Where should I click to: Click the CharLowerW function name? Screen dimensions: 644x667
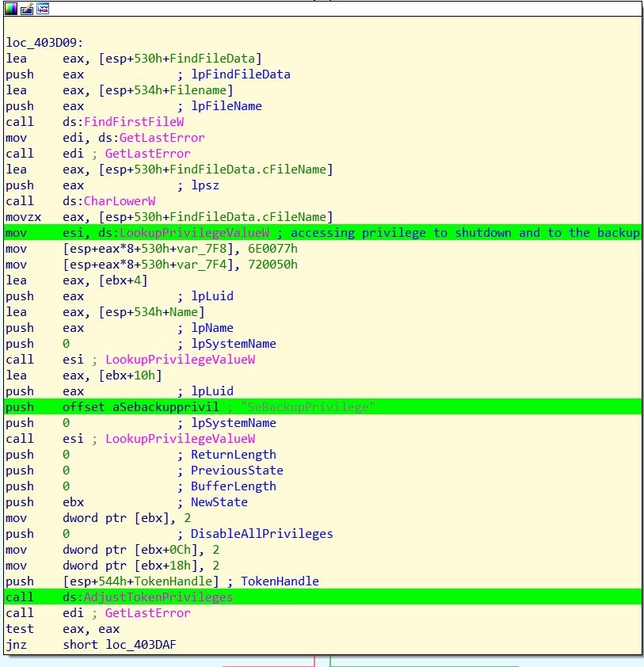click(x=120, y=201)
